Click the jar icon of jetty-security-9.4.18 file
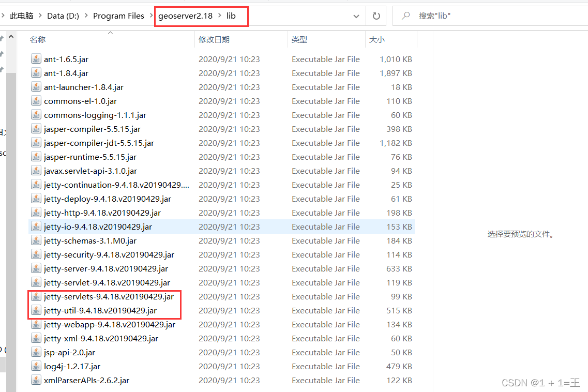Image resolution: width=588 pixels, height=392 pixels. coord(36,255)
